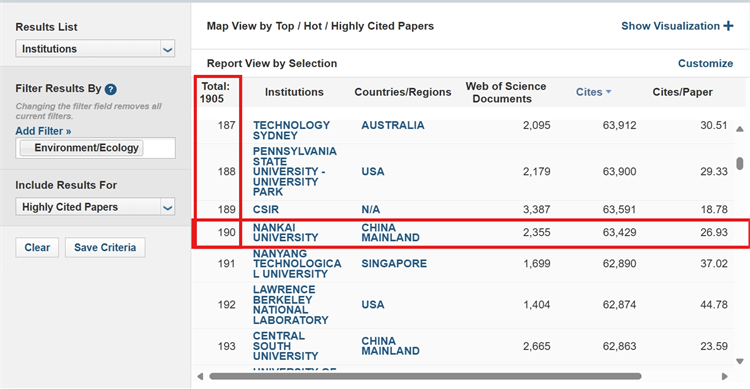Viewport: 750px width, 390px height.
Task: Click the Save Criteria button
Action: [x=105, y=247]
